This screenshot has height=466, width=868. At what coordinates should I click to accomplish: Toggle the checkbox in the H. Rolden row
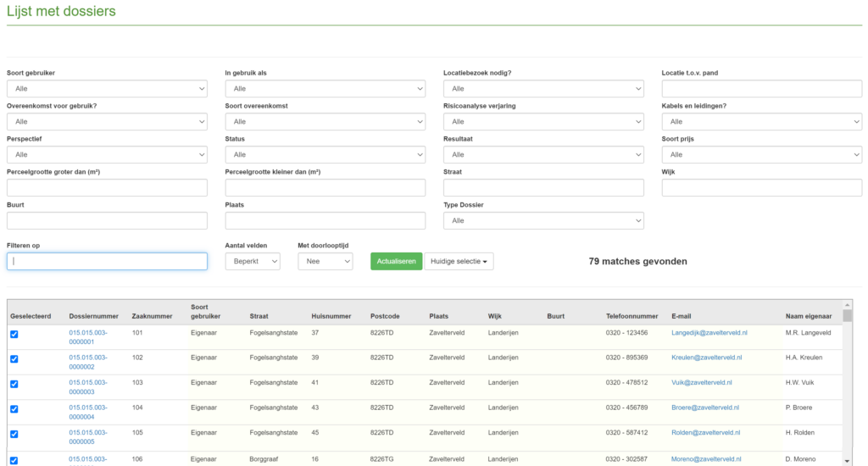(14, 434)
